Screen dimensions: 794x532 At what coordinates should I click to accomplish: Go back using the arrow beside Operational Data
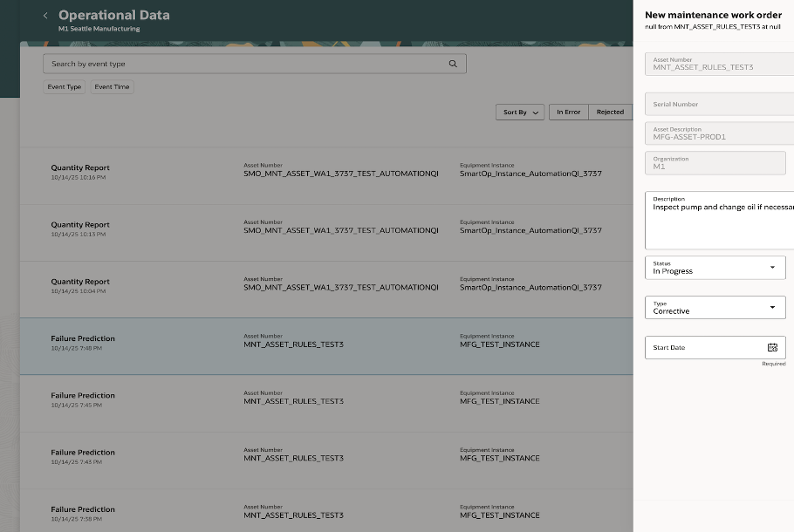[45, 16]
